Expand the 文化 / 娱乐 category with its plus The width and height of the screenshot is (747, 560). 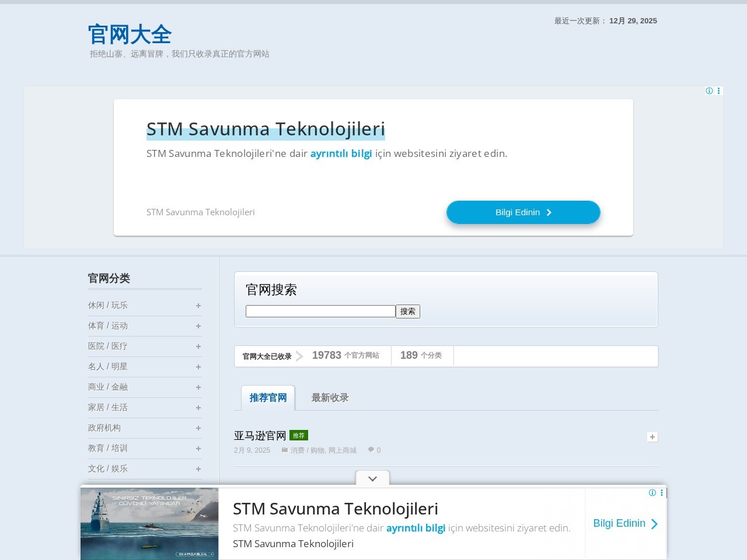click(198, 469)
